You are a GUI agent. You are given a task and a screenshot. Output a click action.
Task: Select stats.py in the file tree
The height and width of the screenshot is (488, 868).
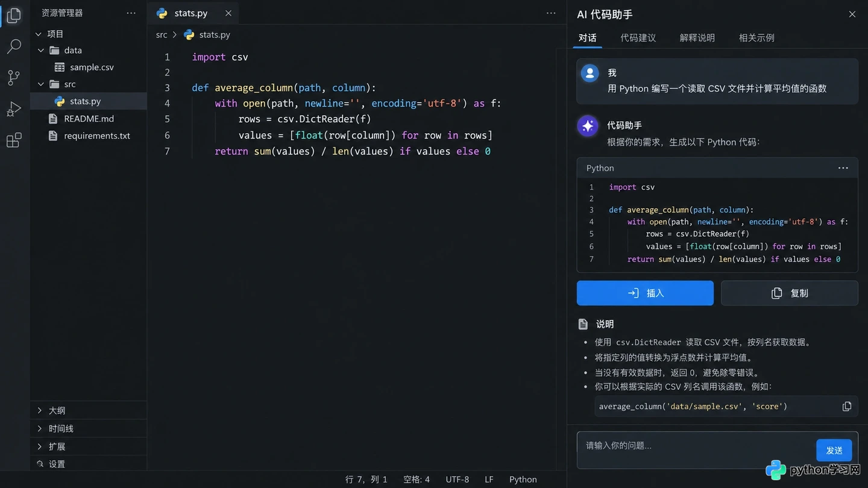point(89,101)
